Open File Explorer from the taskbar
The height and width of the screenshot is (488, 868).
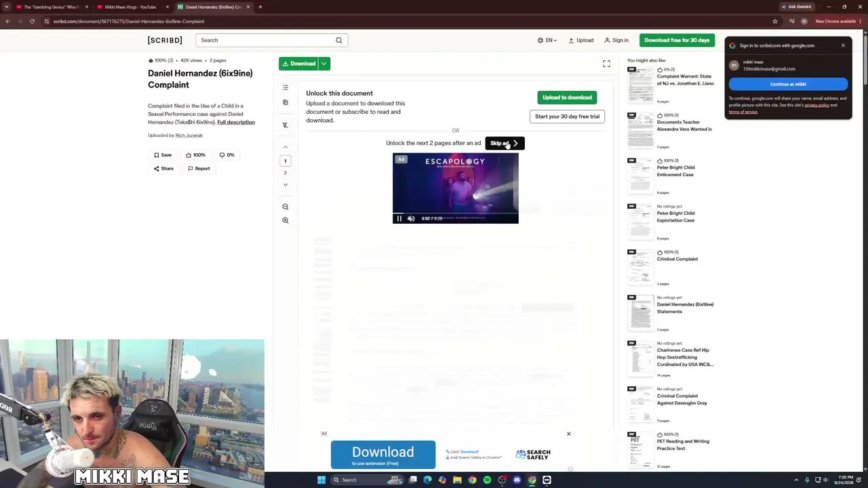coord(457,480)
